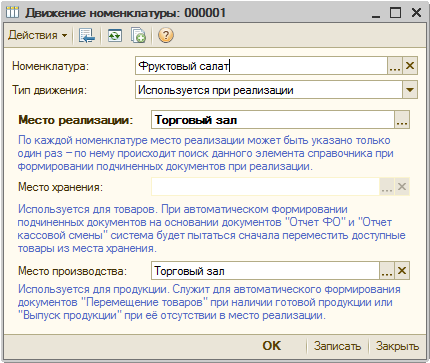Clear the Номенклатура field with X
The height and width of the screenshot is (363, 430).
click(410, 66)
